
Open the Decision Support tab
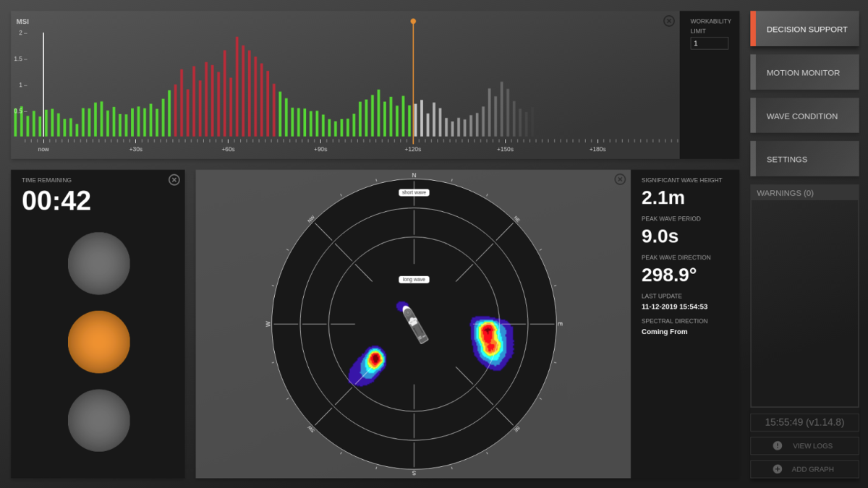tap(806, 29)
